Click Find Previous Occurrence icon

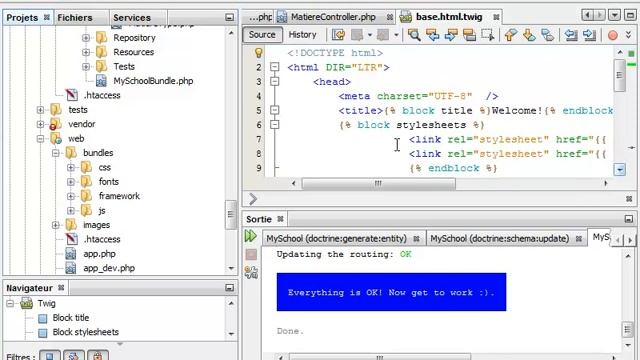433,35
